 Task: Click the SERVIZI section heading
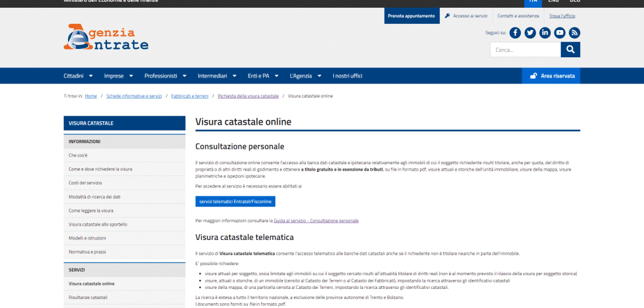[x=124, y=270]
